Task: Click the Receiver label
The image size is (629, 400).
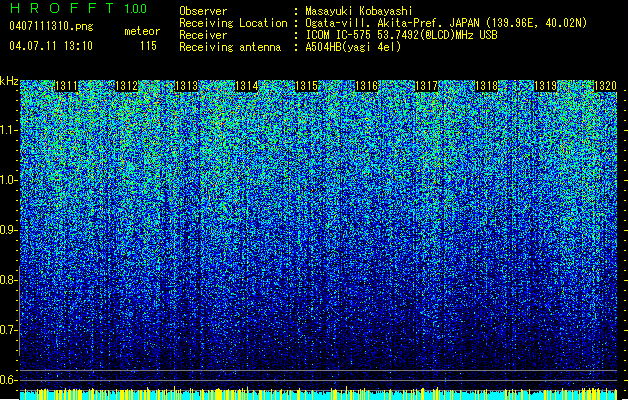Action: point(203,35)
